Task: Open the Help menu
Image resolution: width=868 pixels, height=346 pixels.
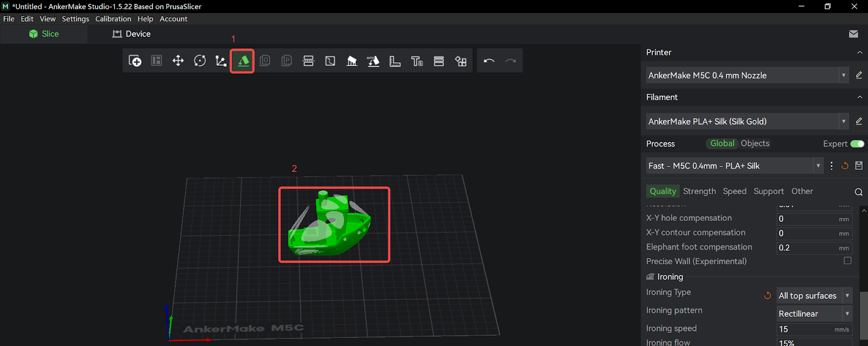Action: point(145,18)
